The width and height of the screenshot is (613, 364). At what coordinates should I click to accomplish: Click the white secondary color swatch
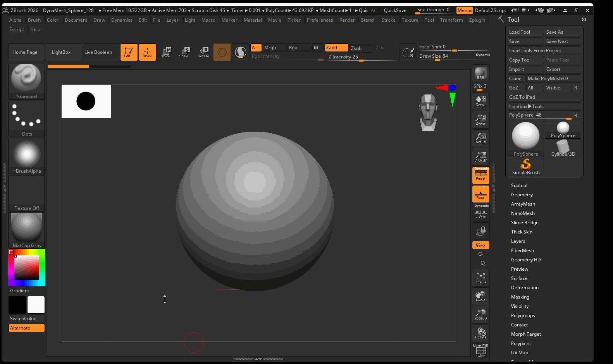pos(36,305)
